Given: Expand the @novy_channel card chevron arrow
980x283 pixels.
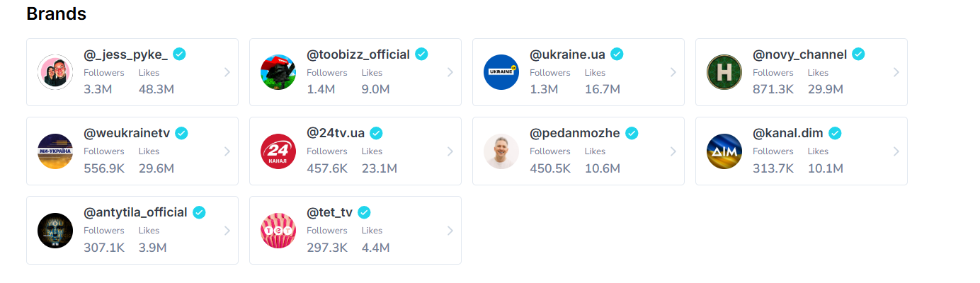Looking at the screenshot, I should pos(896,72).
